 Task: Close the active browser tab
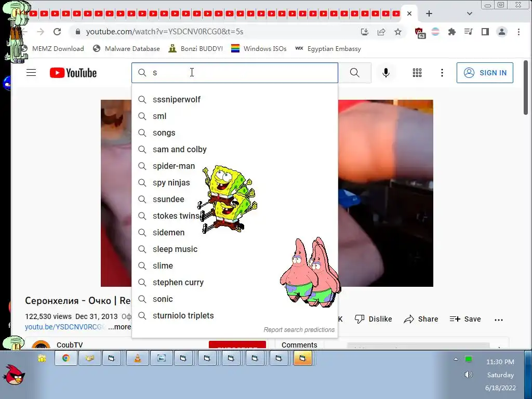[x=409, y=14]
